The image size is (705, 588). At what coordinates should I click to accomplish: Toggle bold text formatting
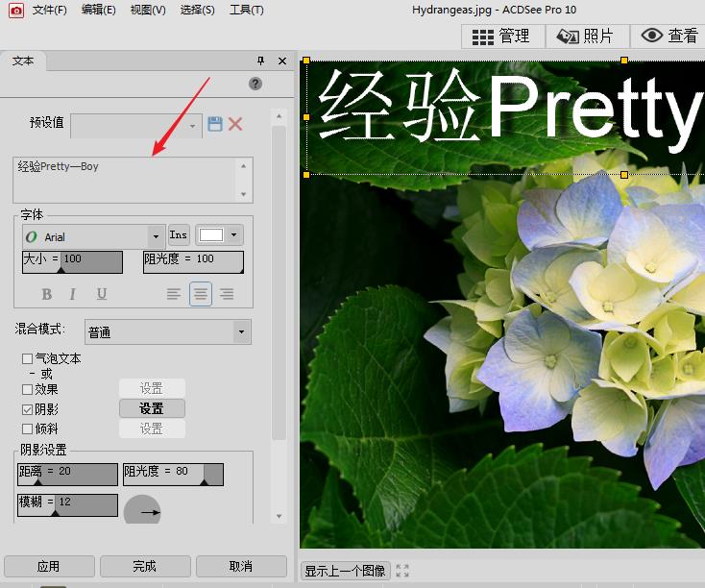coord(47,294)
